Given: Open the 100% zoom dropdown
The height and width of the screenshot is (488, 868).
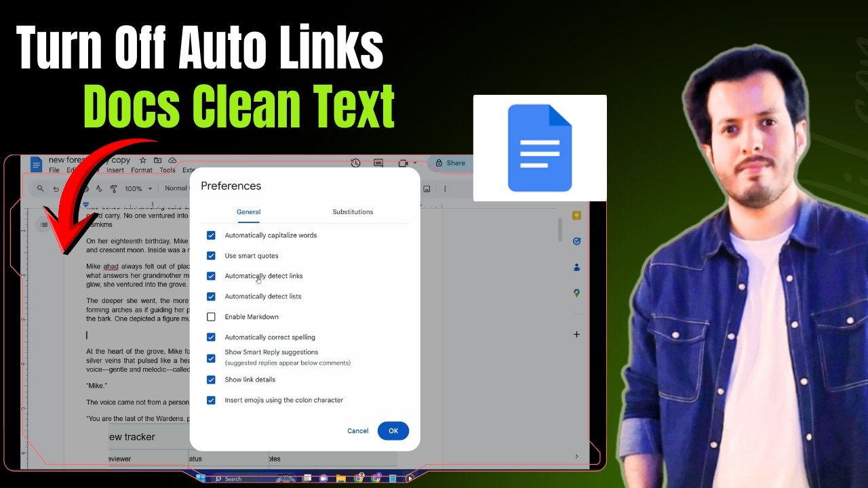Looking at the screenshot, I should (138, 188).
